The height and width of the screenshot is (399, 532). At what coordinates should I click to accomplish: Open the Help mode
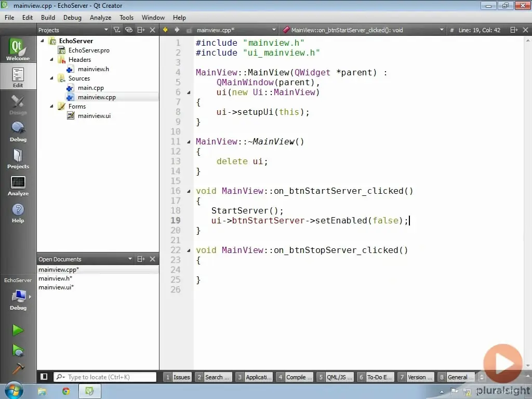pos(18,213)
